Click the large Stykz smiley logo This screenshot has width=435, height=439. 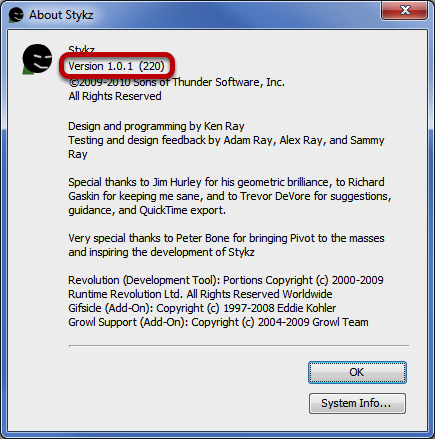coord(37,59)
